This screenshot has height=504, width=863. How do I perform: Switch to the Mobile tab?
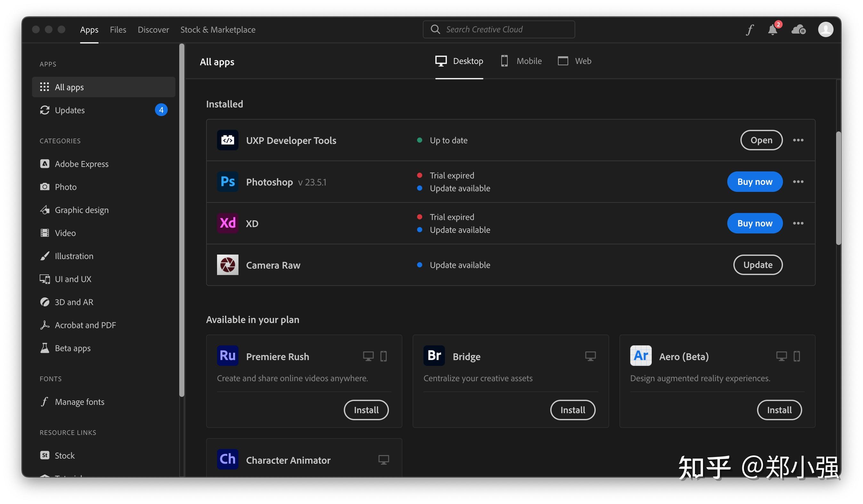[521, 61]
